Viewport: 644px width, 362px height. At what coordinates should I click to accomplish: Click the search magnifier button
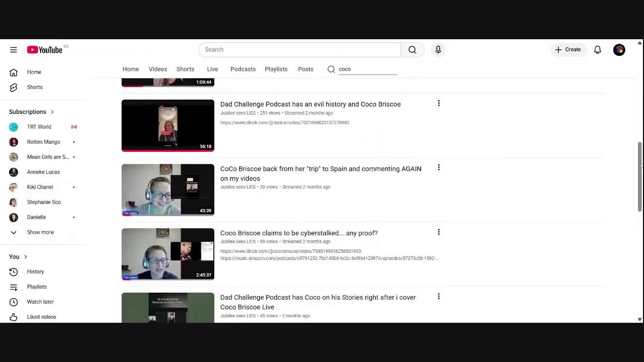pos(413,50)
